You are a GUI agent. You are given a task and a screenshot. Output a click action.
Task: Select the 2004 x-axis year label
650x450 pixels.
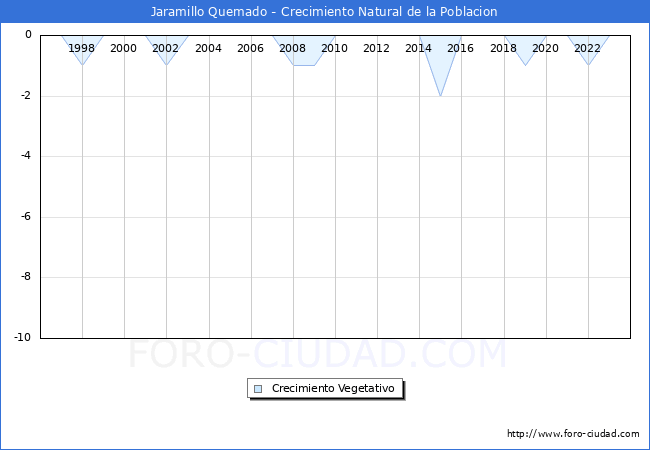(208, 48)
